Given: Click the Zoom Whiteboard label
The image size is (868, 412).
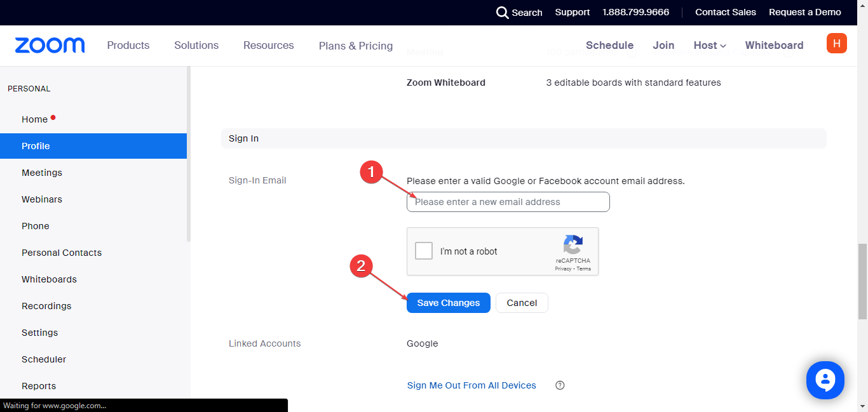Looking at the screenshot, I should click(x=446, y=83).
